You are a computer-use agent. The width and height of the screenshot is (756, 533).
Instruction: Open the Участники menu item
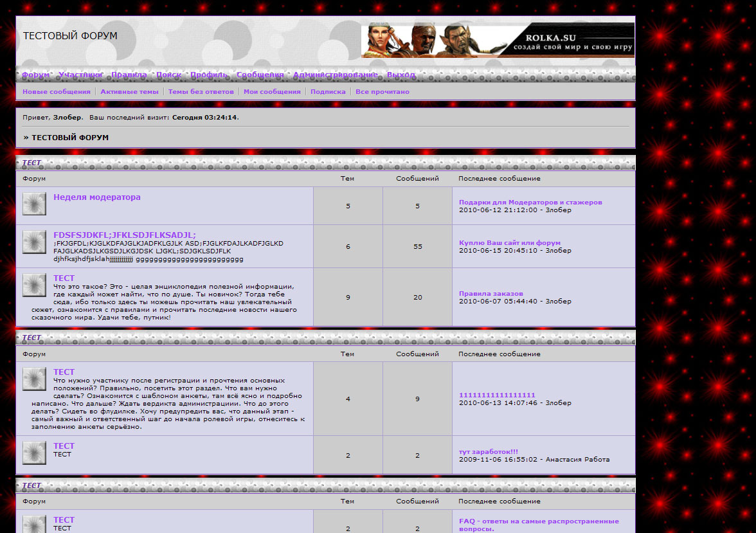pyautogui.click(x=80, y=75)
